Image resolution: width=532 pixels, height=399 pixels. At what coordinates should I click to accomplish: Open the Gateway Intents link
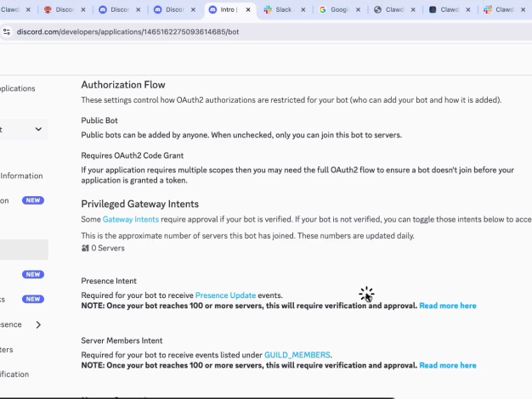(130, 220)
